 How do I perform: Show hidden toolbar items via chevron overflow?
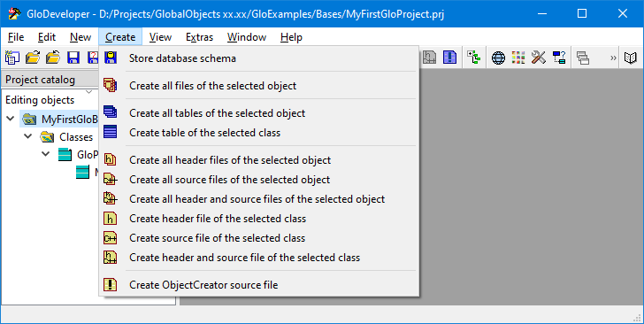coord(613,58)
